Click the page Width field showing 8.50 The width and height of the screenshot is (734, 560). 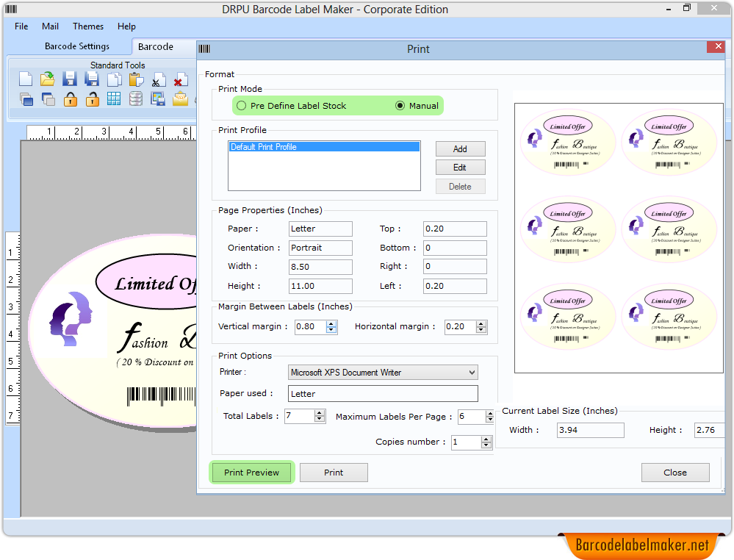click(320, 267)
